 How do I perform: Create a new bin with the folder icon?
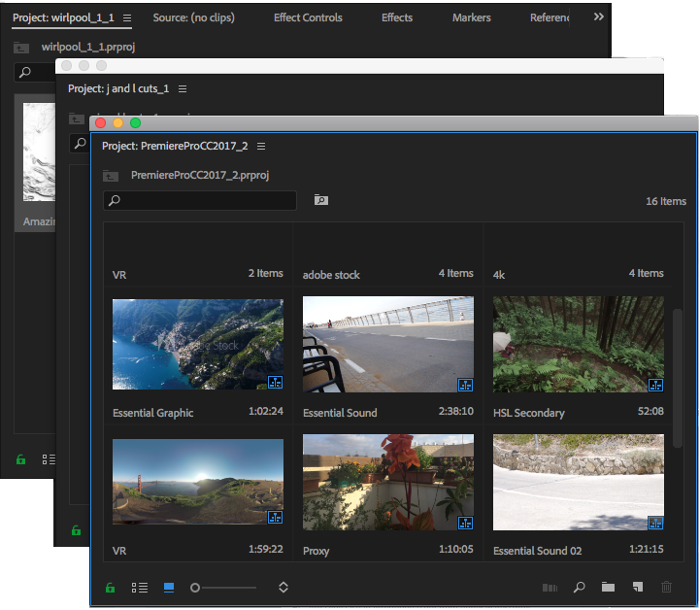point(608,588)
